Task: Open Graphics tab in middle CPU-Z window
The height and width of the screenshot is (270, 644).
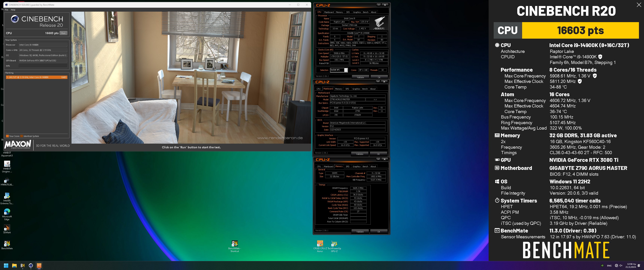Action: (356, 89)
